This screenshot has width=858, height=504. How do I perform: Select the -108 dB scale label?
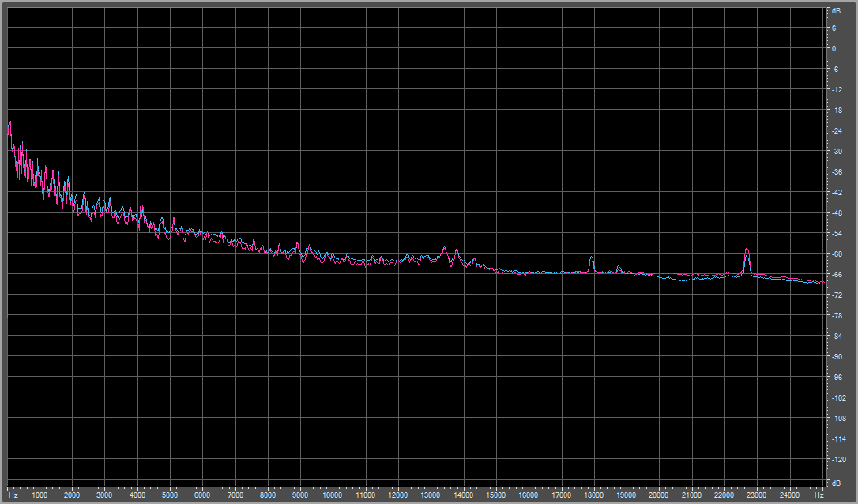tap(838, 418)
